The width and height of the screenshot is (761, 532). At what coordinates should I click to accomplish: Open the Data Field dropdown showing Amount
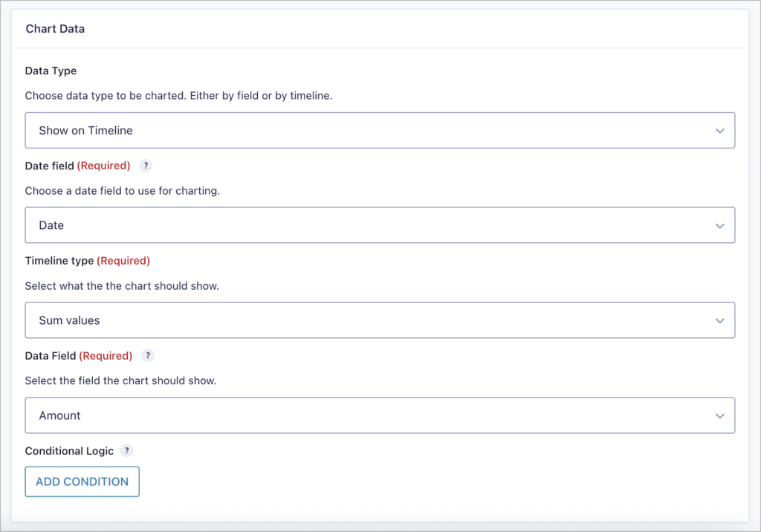[380, 415]
